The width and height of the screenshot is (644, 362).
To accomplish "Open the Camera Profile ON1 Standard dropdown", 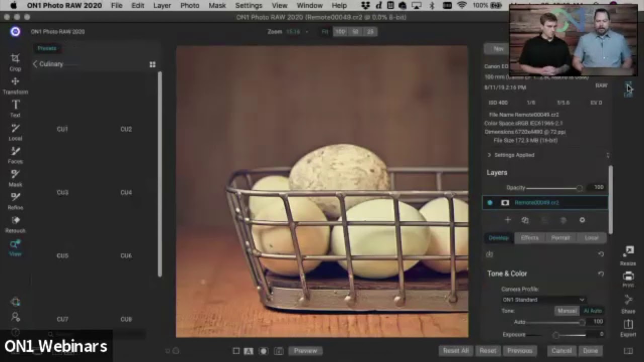I will click(543, 300).
